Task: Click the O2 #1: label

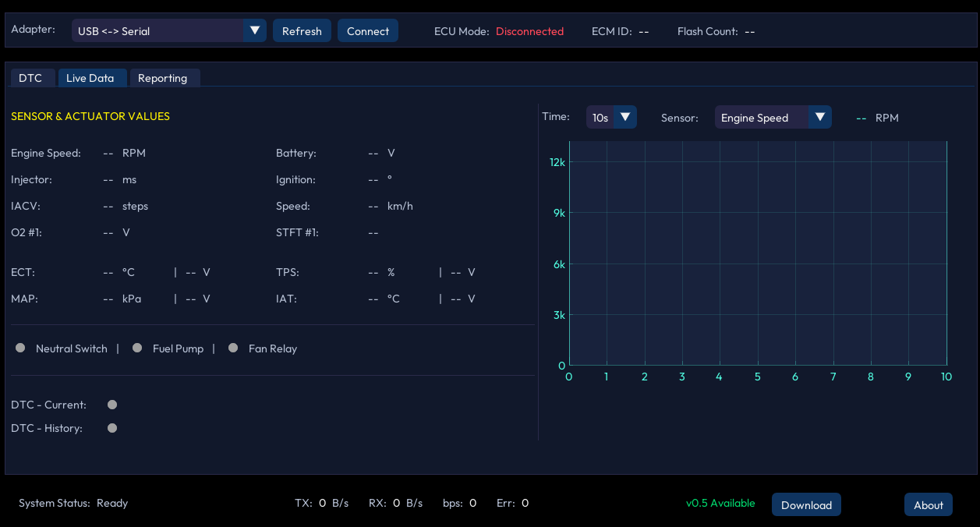Action: (27, 232)
